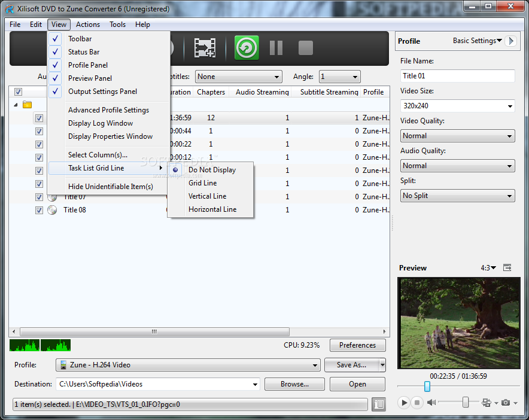Choose Select Column(s)... menu item

98,155
